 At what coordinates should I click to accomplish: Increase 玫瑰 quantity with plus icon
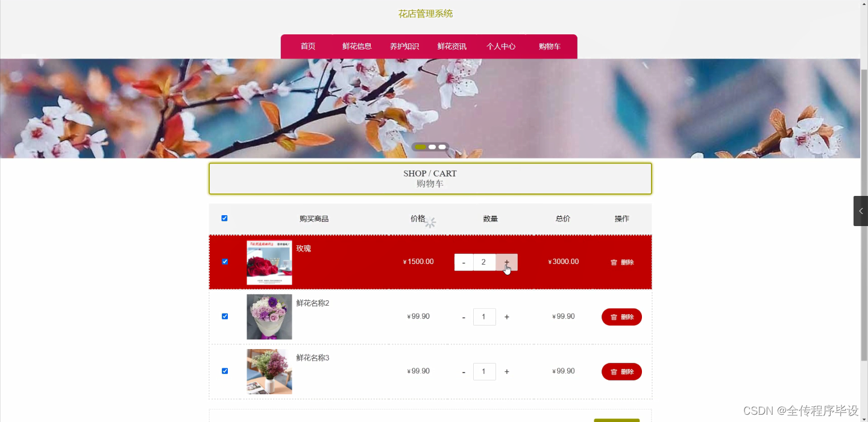point(506,262)
